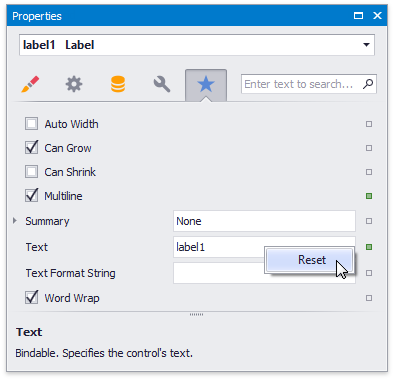Click the Summary property marker square
This screenshot has width=394, height=380.
369,221
